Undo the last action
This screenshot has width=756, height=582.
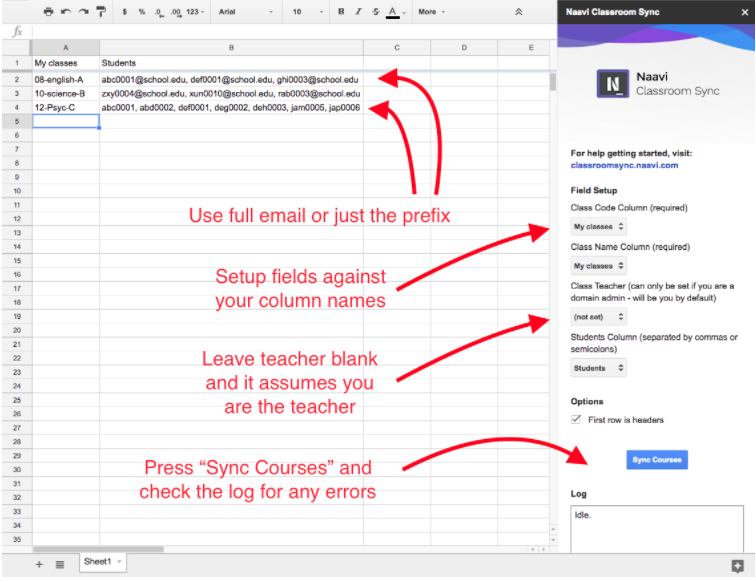coord(66,12)
